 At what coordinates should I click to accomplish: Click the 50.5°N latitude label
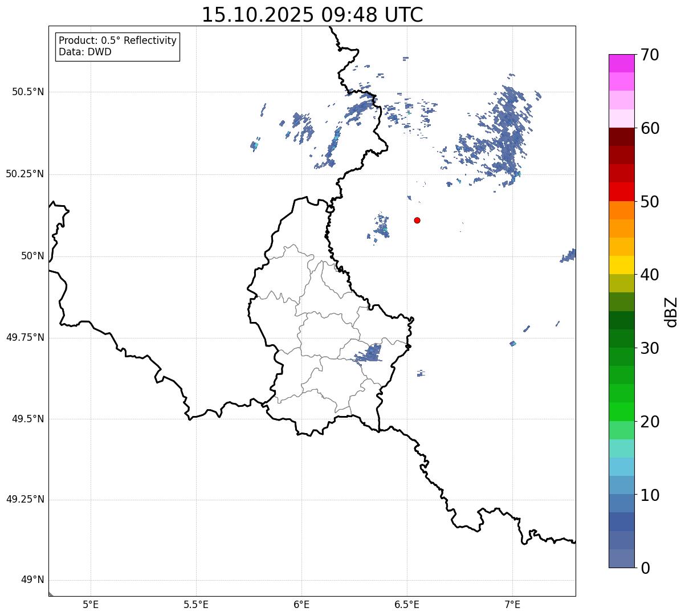tap(28, 92)
